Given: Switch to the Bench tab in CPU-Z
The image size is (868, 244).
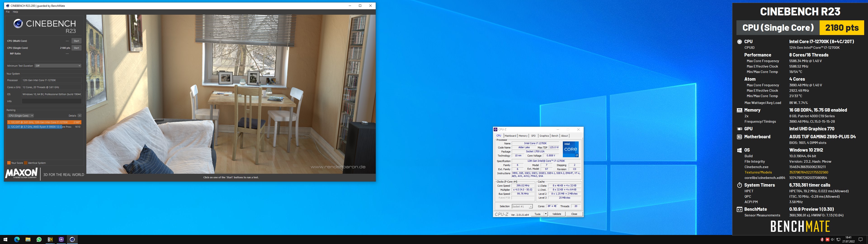Looking at the screenshot, I should click(x=555, y=136).
